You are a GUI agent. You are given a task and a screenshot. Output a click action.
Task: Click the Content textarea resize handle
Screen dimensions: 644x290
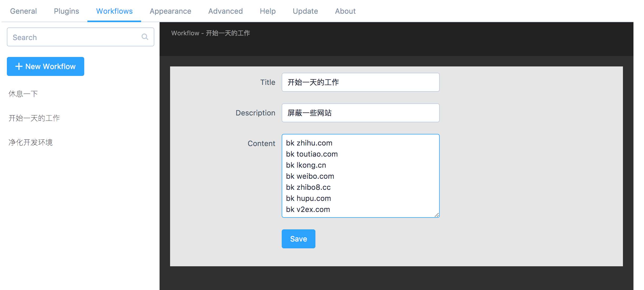(437, 215)
